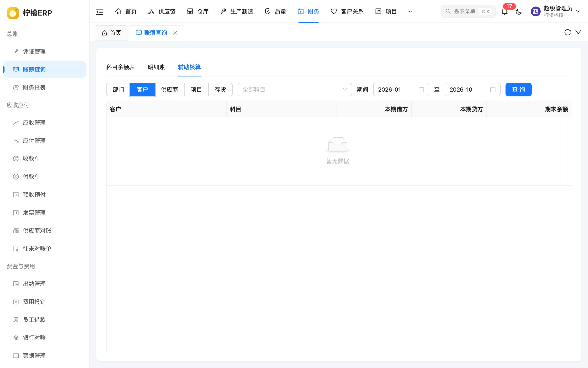Select the 项目 auxiliary dimension option
The height and width of the screenshot is (368, 588).
(x=196, y=90)
